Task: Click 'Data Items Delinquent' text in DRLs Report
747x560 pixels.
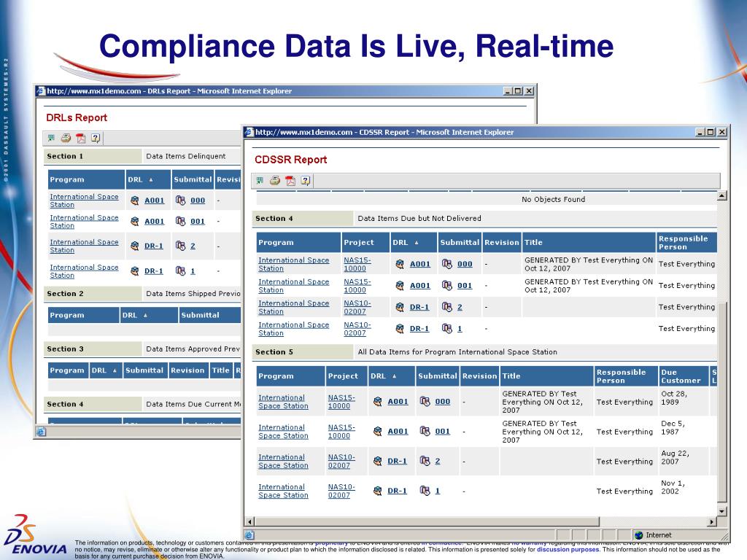Action: click(x=186, y=156)
